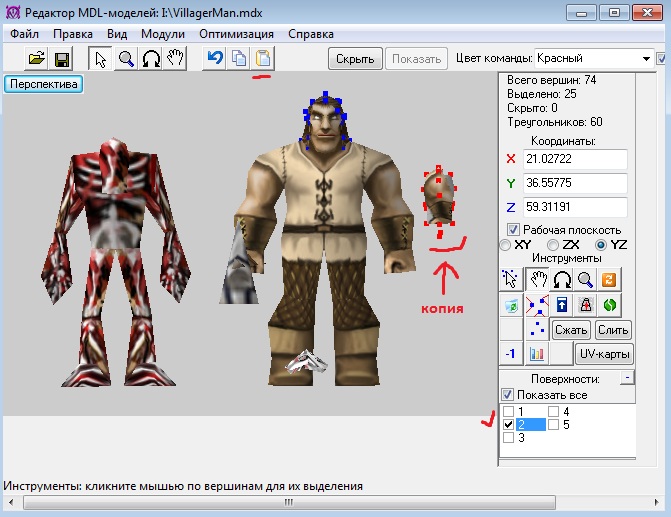This screenshot has width=671, height=517.
Task: Click the left arrow of the horizontal scrollbar
Action: pos(11,502)
